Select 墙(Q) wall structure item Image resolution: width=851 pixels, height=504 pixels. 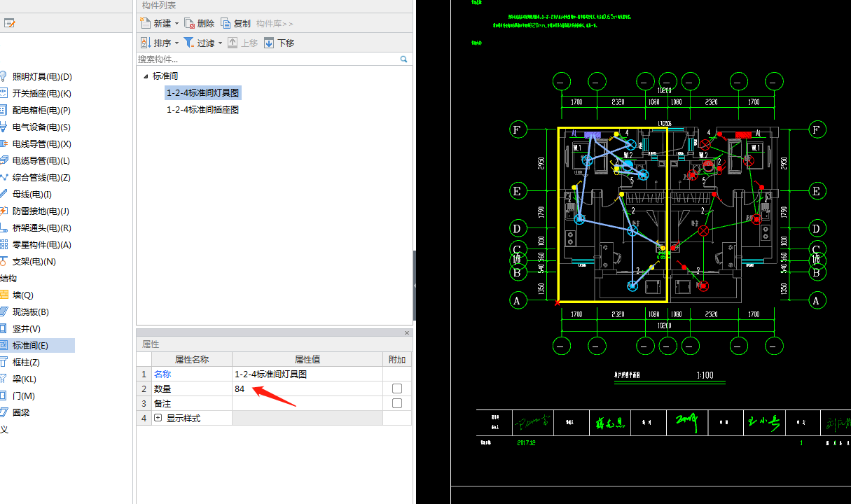pos(22,295)
